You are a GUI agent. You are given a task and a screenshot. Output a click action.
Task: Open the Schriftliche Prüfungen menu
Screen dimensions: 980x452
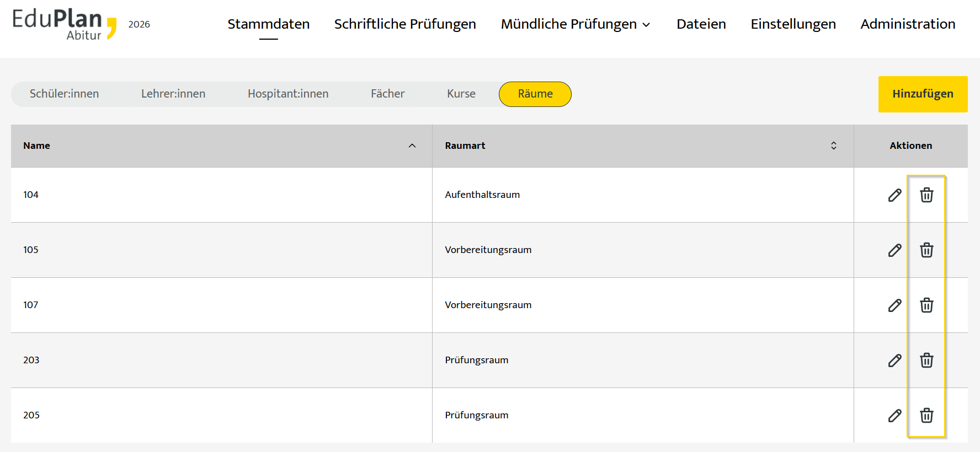coord(405,24)
